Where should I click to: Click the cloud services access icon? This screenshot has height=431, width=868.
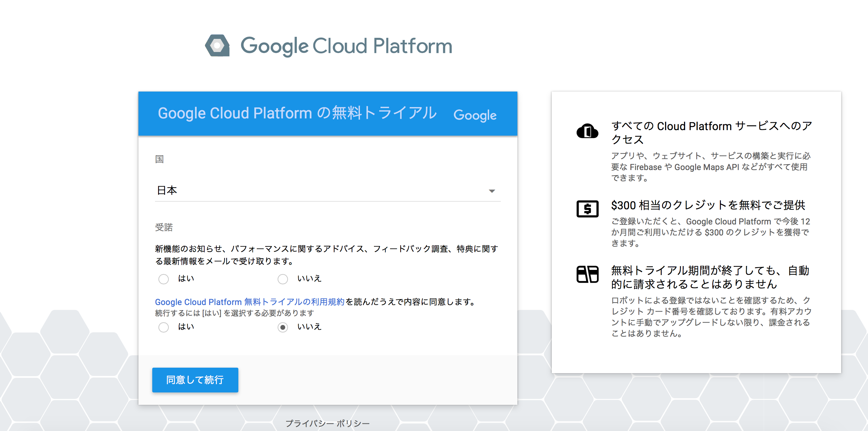587,131
